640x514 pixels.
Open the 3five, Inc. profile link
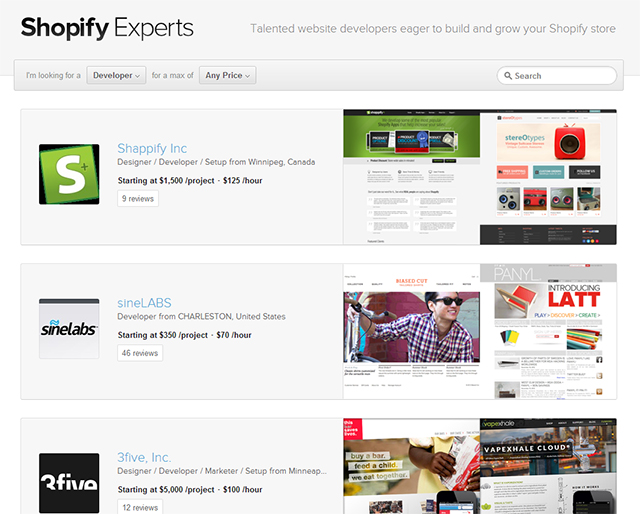pos(144,457)
